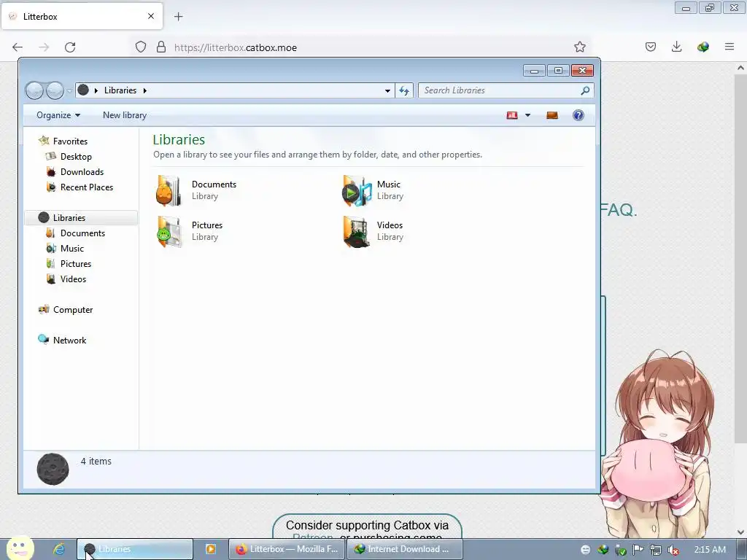Open Computer in the navigation pane
Viewport: 747px width, 560px height.
[73, 309]
